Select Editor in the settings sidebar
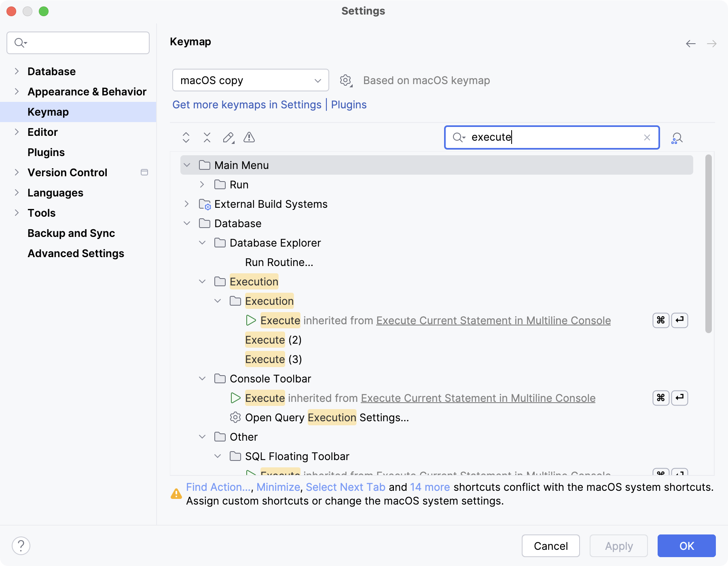The height and width of the screenshot is (566, 728). [x=42, y=132]
